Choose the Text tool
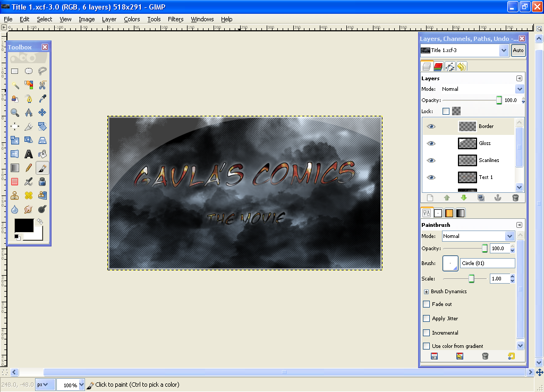This screenshot has height=392, width=544. click(x=29, y=154)
